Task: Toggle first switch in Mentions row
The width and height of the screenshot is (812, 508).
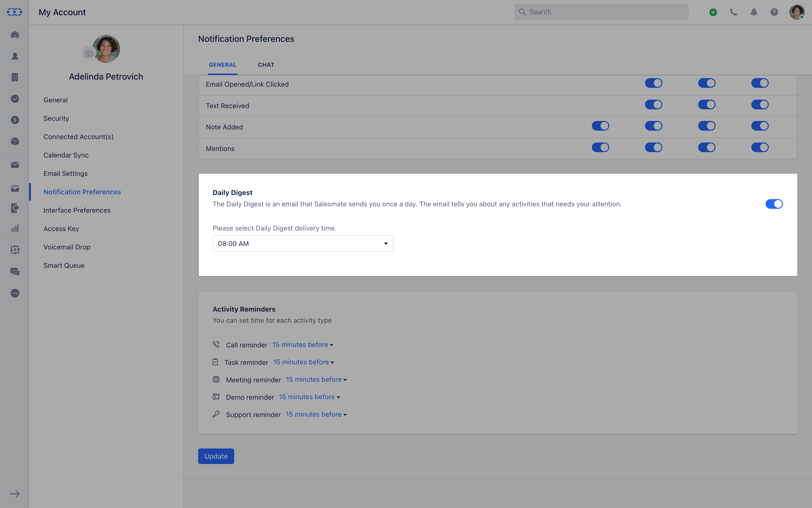Action: pos(600,147)
